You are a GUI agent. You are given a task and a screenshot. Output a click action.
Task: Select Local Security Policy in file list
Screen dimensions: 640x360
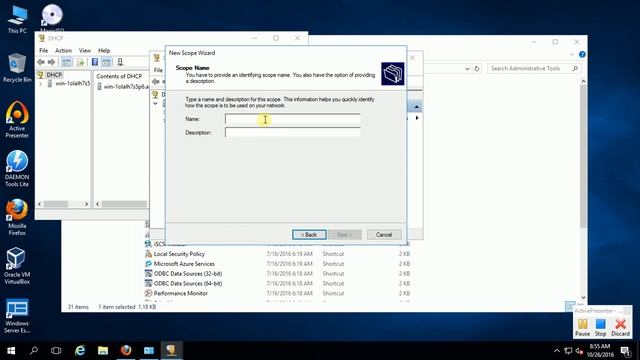coord(179,254)
